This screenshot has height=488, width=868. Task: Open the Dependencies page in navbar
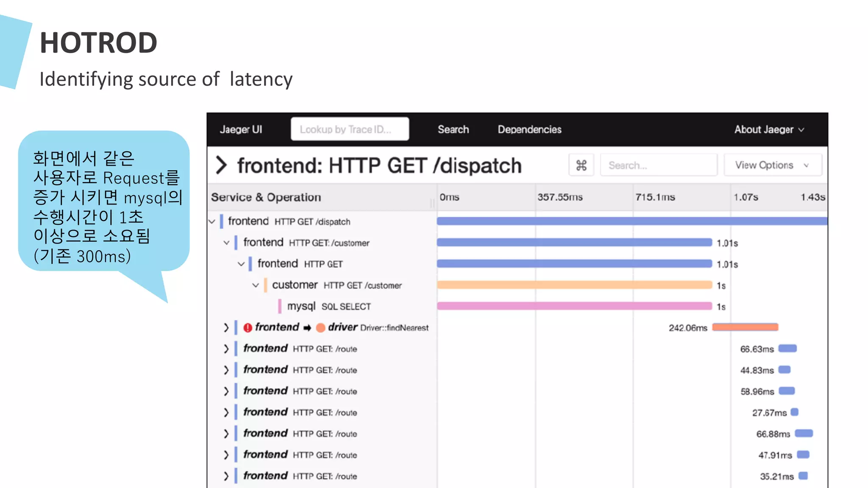click(x=529, y=130)
